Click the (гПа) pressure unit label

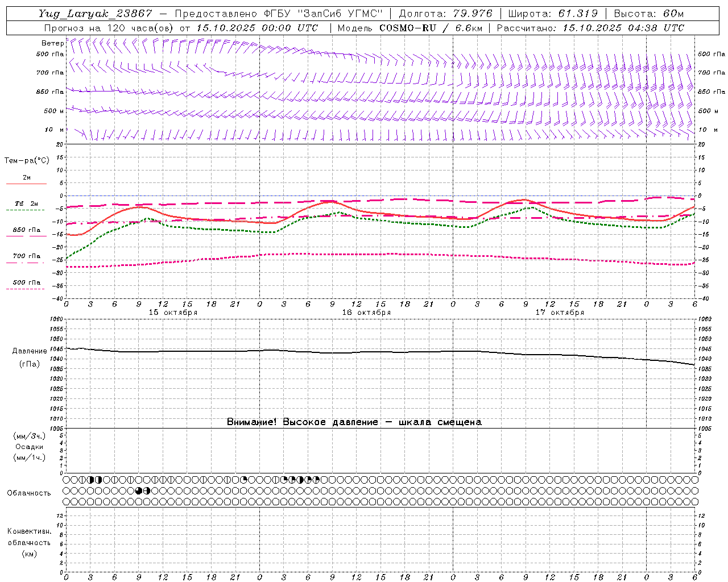[30, 364]
